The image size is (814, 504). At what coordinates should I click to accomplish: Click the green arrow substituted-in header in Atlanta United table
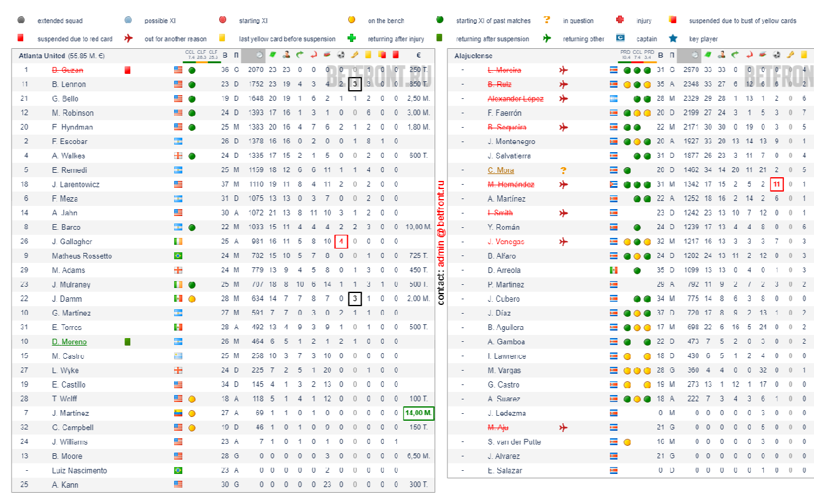(x=299, y=55)
